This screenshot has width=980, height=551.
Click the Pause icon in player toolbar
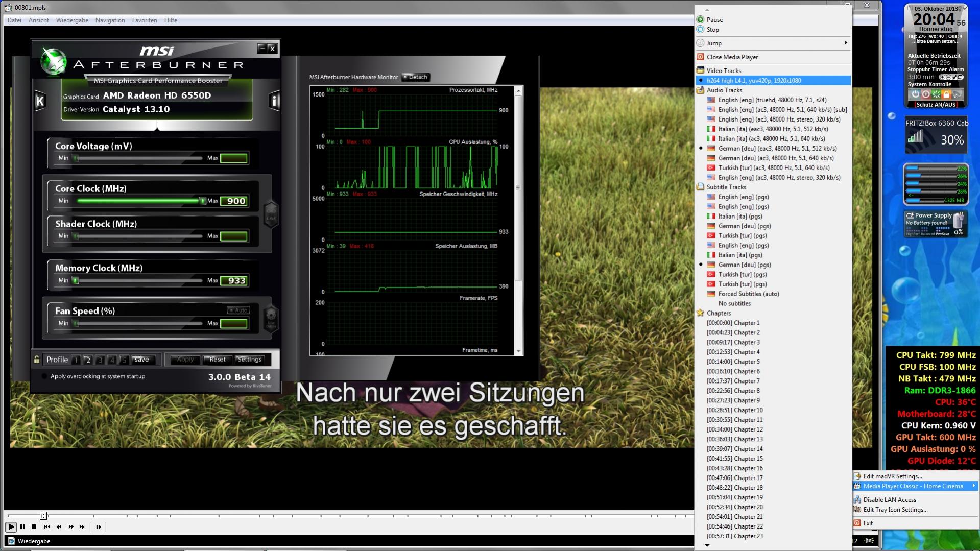[22, 526]
